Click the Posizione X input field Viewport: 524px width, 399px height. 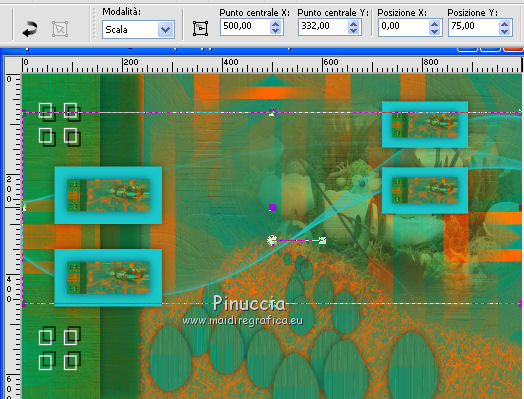(404, 27)
